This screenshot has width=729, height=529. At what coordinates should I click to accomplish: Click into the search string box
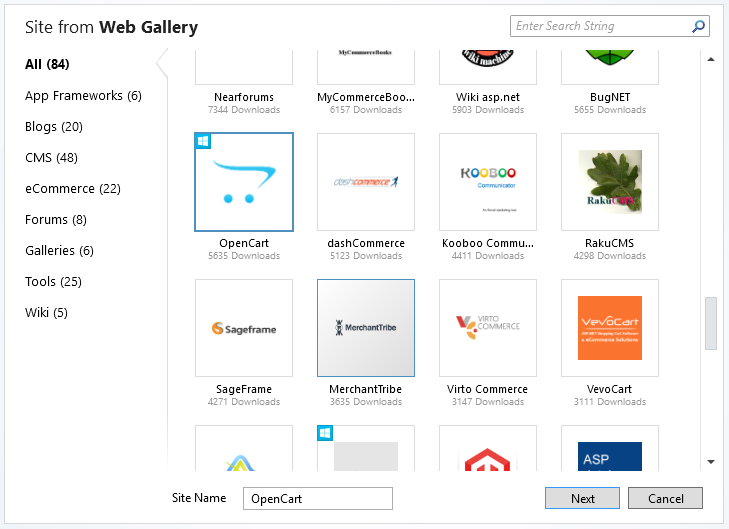pyautogui.click(x=600, y=27)
